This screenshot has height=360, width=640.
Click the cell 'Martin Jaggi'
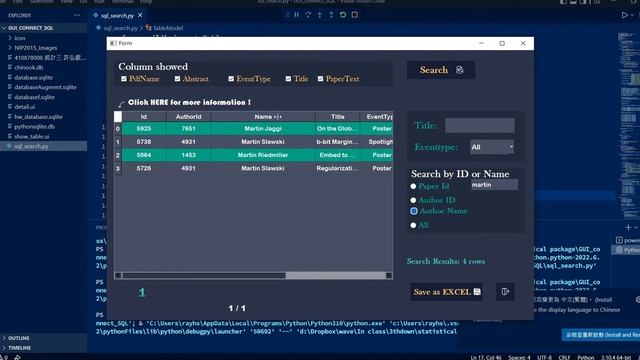click(263, 129)
